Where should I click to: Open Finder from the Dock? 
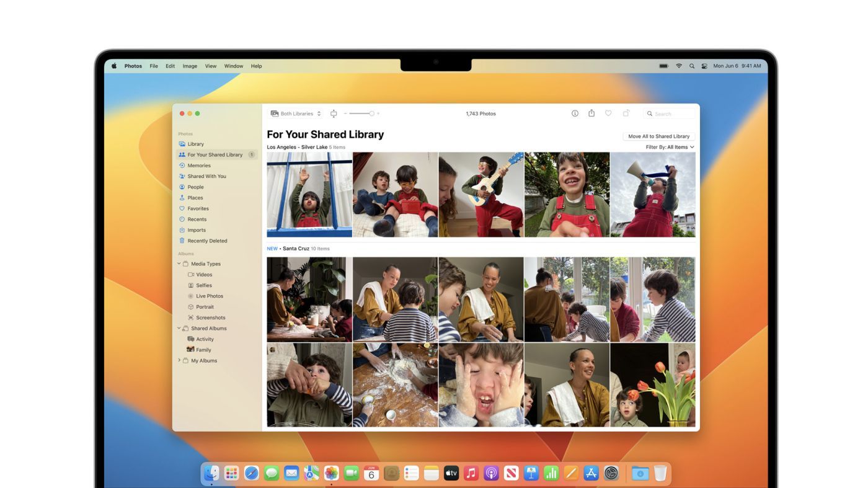click(211, 473)
